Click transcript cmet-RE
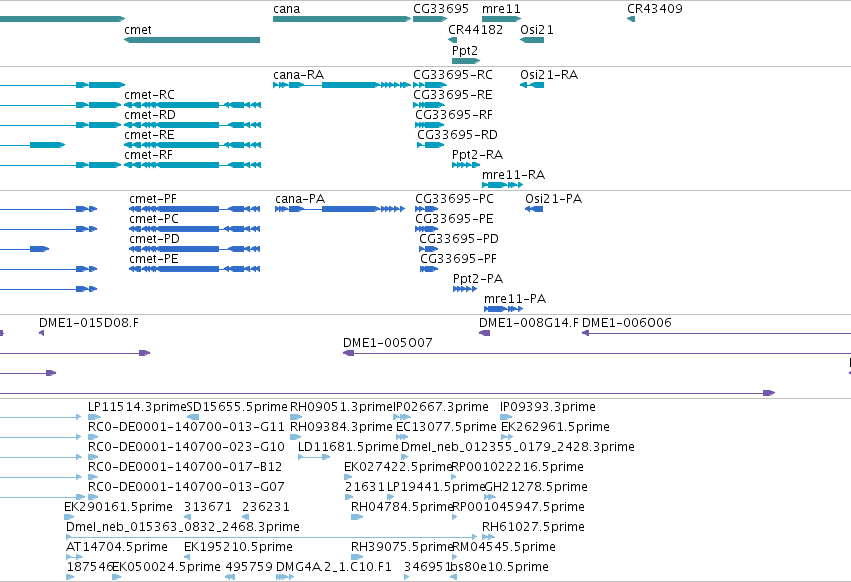 (149, 135)
